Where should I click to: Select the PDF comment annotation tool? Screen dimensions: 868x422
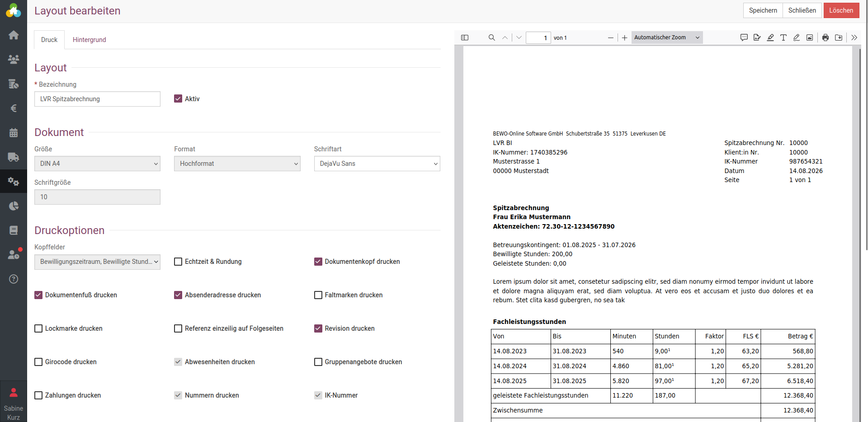[744, 38]
